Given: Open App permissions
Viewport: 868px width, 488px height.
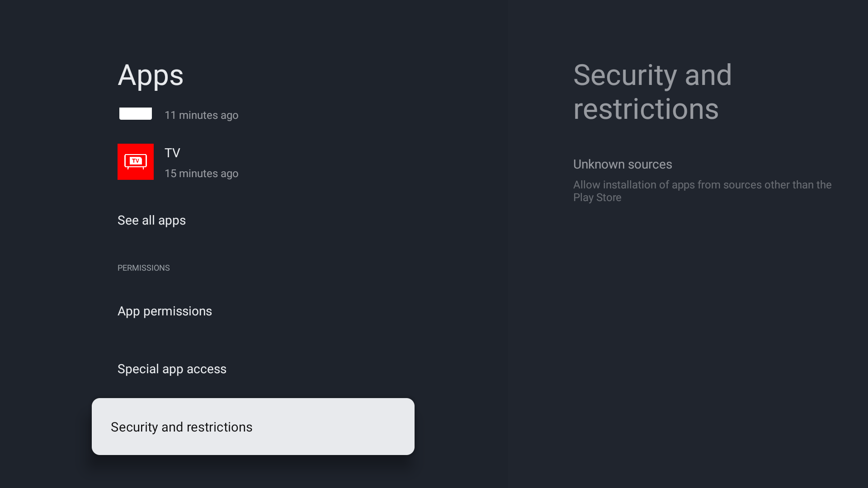Looking at the screenshot, I should tap(165, 311).
